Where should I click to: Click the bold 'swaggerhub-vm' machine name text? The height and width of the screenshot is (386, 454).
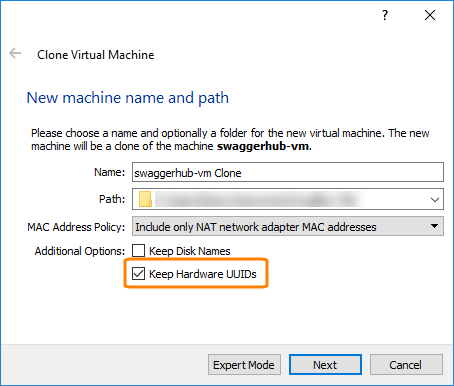point(263,146)
